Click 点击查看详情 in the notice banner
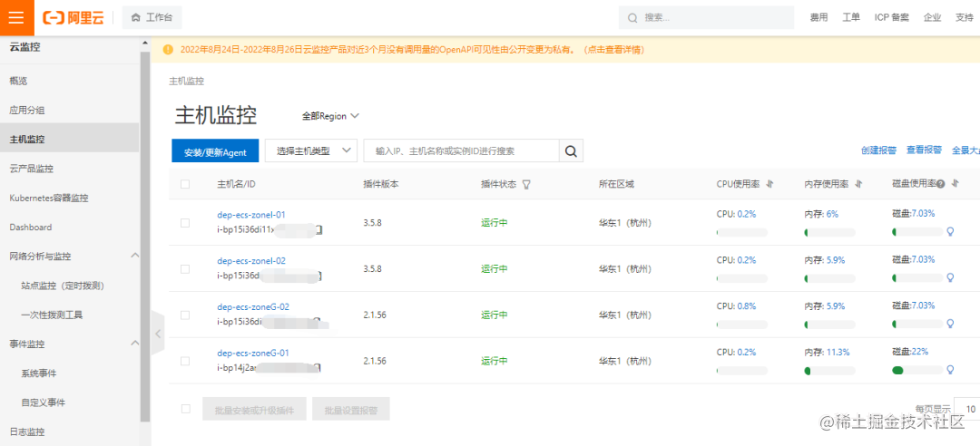Viewport: 980px width, 446px height. tap(613, 50)
